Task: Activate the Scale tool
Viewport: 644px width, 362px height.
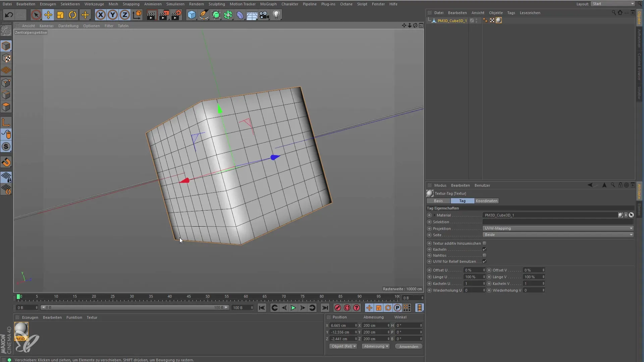Action: point(60,15)
